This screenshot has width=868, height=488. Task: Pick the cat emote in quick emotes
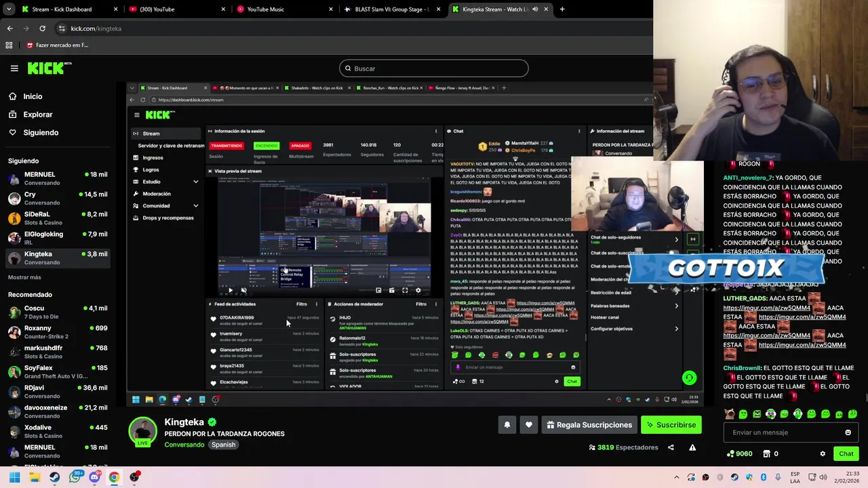(729, 414)
